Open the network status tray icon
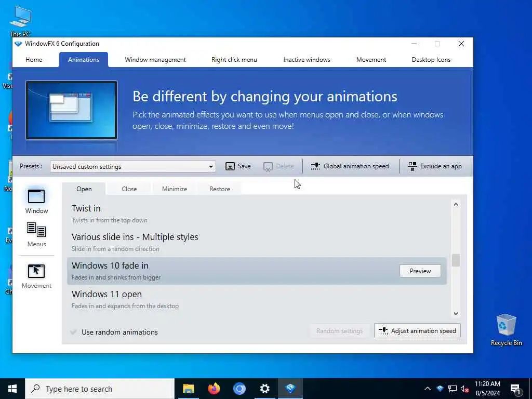 (453, 389)
